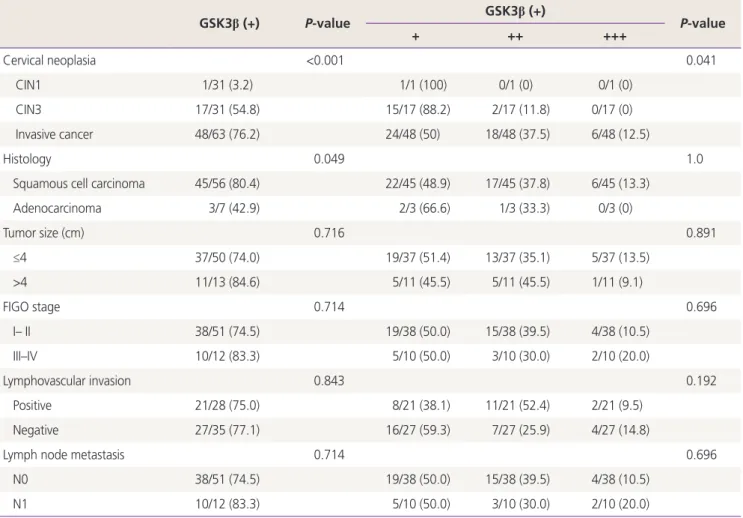This screenshot has height=518, width=743.
Task: Click the 13/37 (35.1) cell
Action: click(x=517, y=258)
